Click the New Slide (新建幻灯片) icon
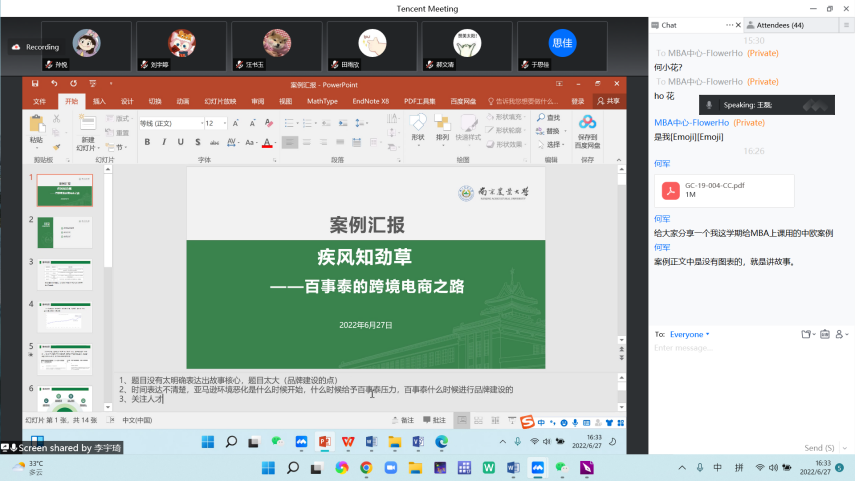Image resolution: width=855 pixels, height=481 pixels. [88, 126]
